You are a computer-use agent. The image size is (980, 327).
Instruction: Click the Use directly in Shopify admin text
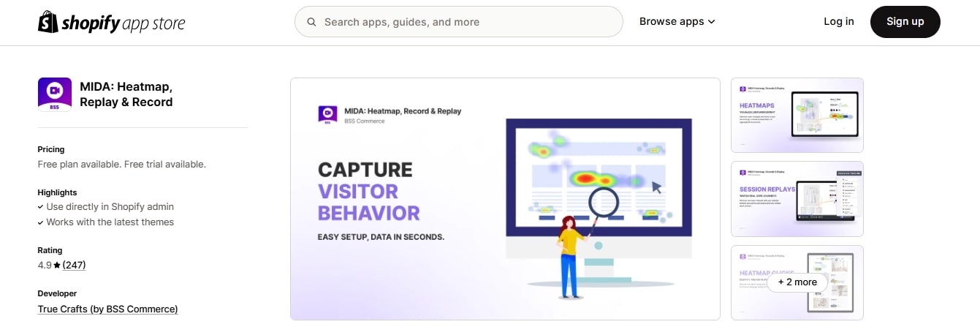coord(110,207)
